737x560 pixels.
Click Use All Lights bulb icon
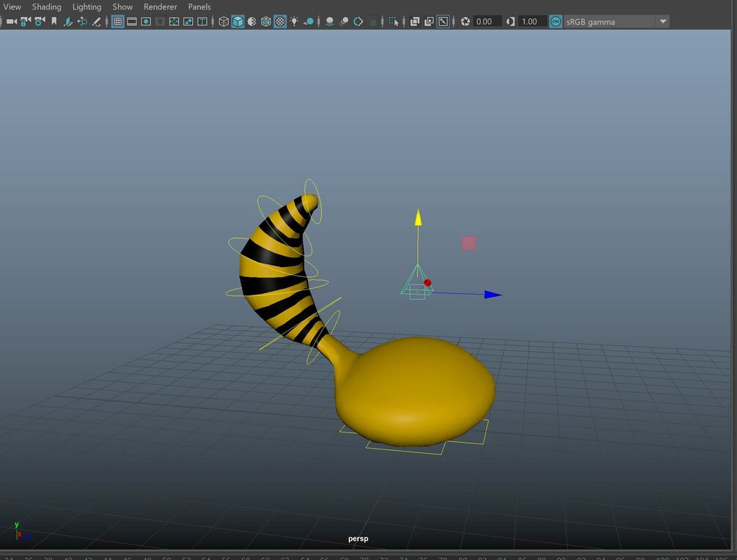coord(294,21)
